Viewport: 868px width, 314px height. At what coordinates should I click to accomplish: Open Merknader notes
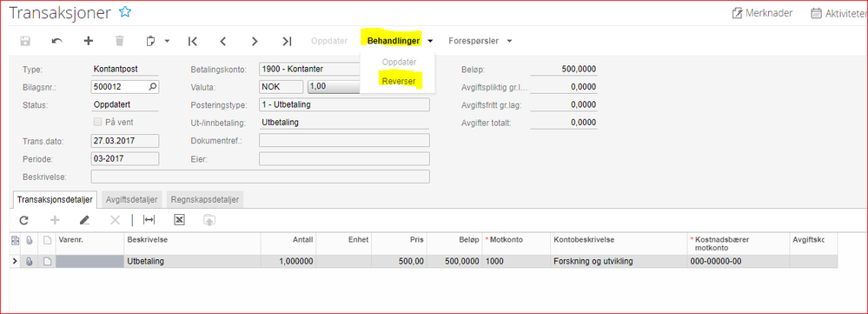coord(762,13)
